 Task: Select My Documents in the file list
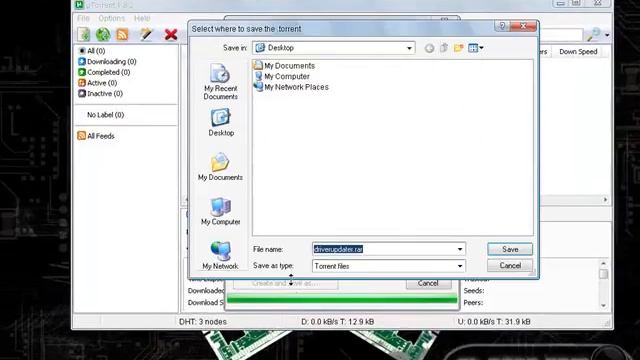point(284,66)
